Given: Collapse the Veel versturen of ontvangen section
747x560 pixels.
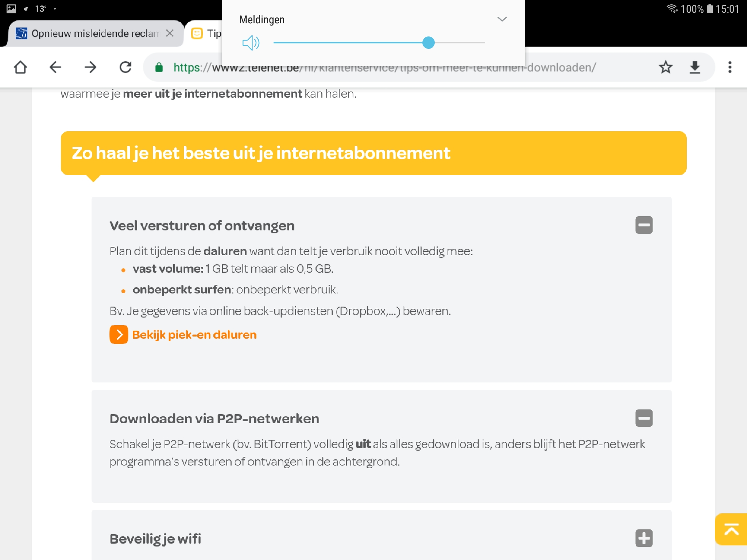Looking at the screenshot, I should click(x=644, y=225).
